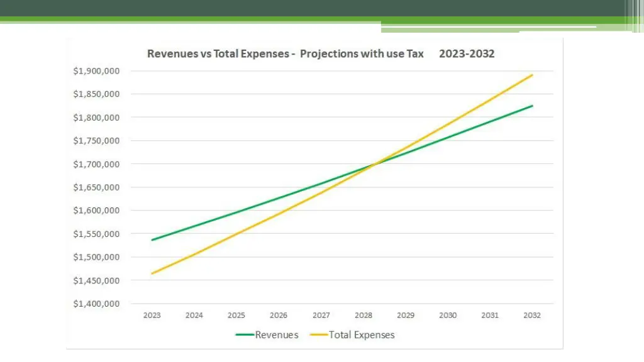Select the 2028 x-axis label
Image resolution: width=644 pixels, height=362 pixels.
click(x=363, y=315)
